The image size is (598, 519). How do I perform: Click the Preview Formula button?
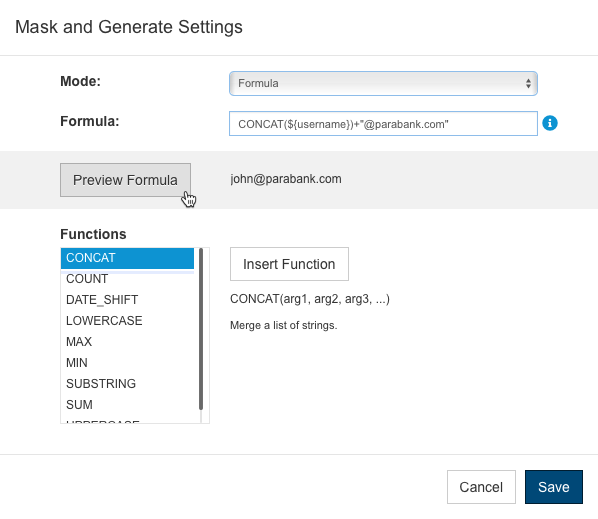125,180
